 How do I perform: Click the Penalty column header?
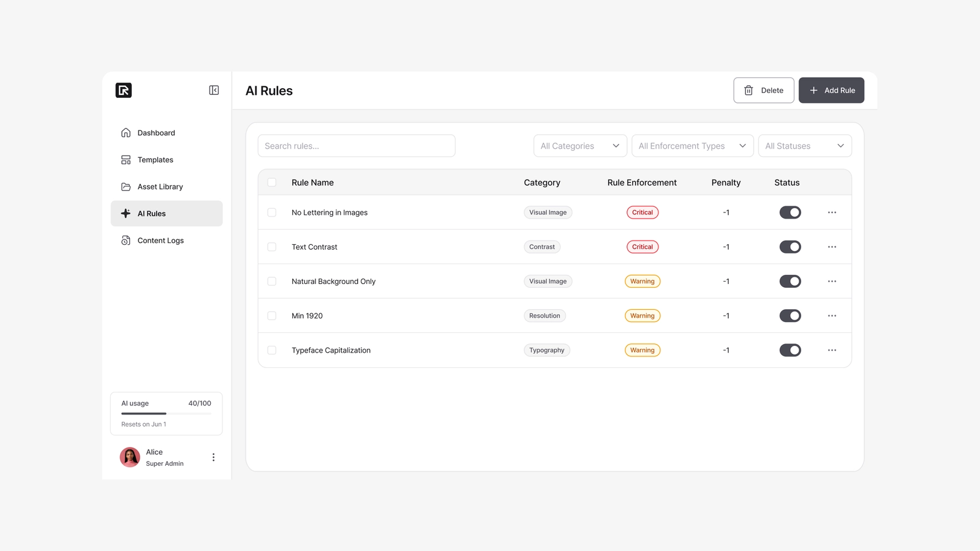726,182
